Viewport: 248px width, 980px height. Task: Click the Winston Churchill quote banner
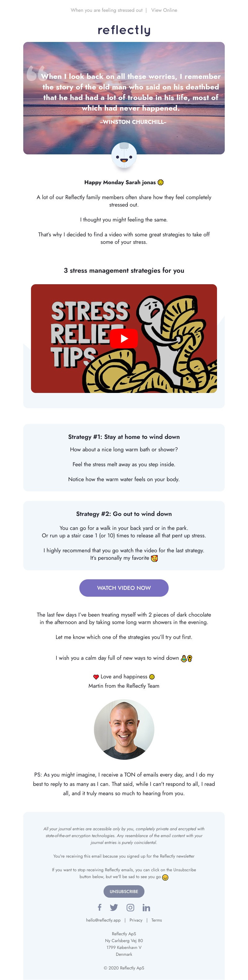[x=124, y=98]
